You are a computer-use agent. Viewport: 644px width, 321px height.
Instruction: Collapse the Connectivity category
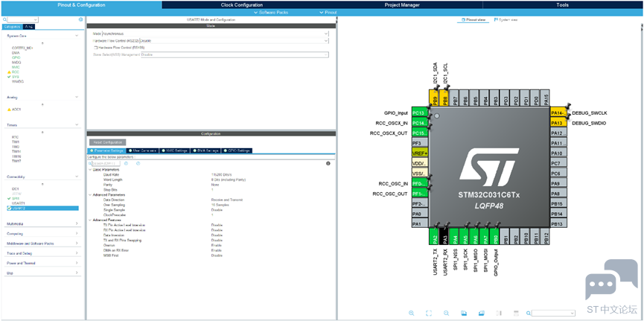pyautogui.click(x=77, y=177)
